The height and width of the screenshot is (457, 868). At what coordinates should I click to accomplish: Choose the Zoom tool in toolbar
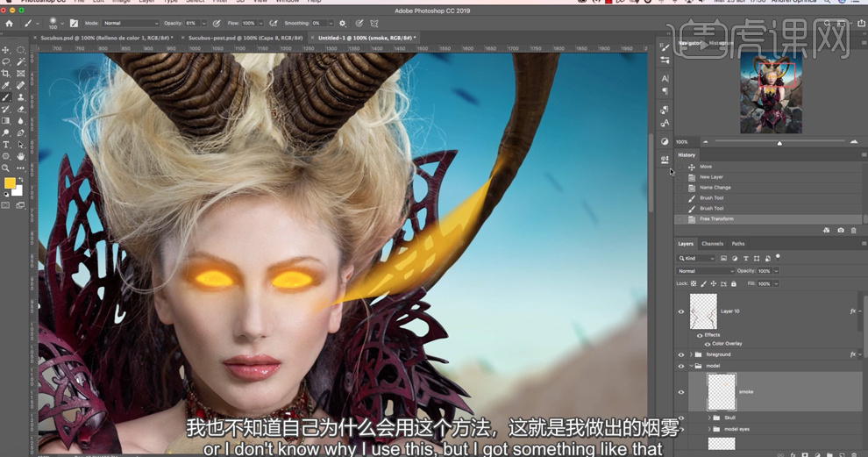6,168
